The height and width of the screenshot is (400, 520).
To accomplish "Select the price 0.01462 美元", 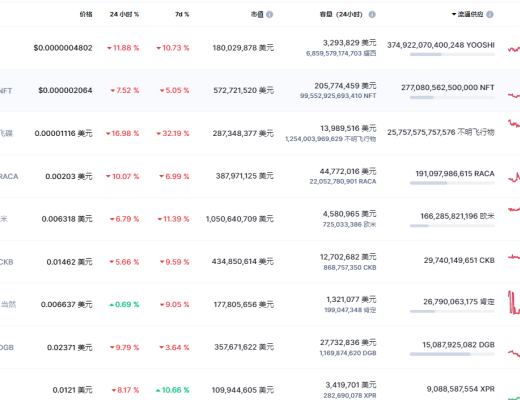I will tap(69, 262).
